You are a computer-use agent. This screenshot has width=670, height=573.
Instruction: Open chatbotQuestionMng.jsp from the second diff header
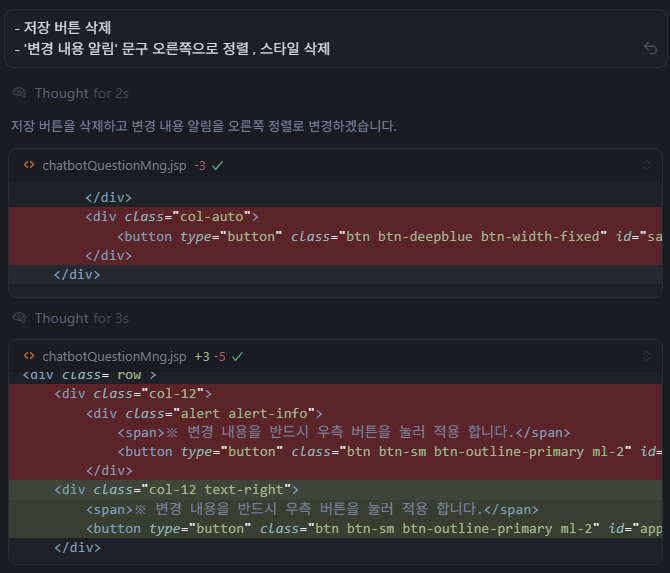[114, 356]
